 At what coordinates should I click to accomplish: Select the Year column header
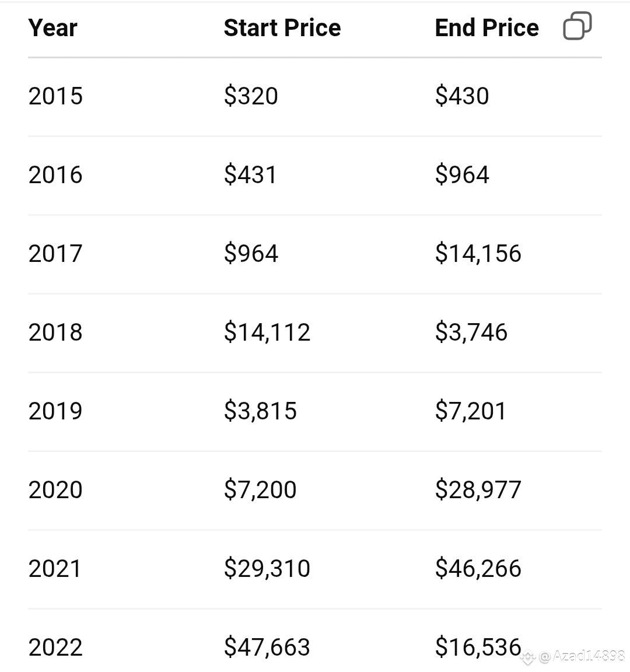coord(52,28)
